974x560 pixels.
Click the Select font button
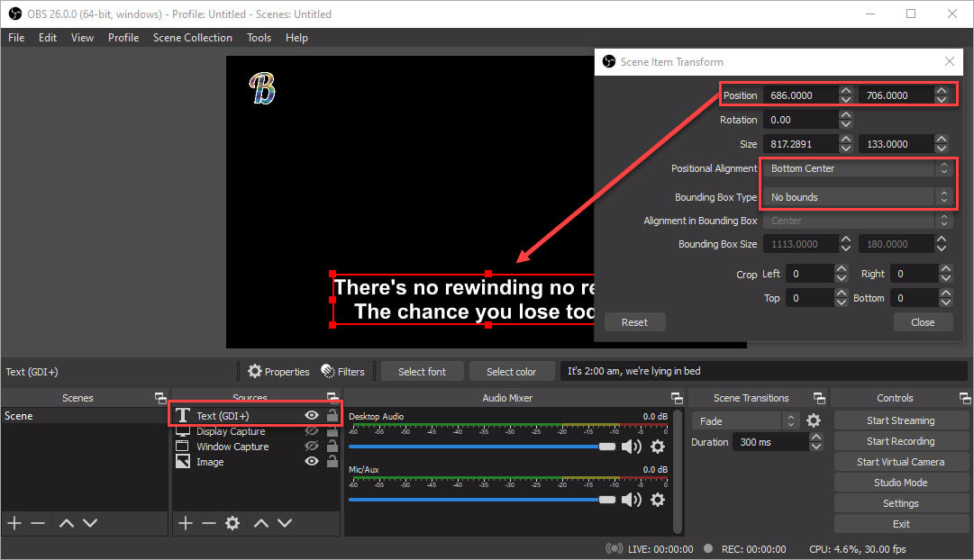423,371
